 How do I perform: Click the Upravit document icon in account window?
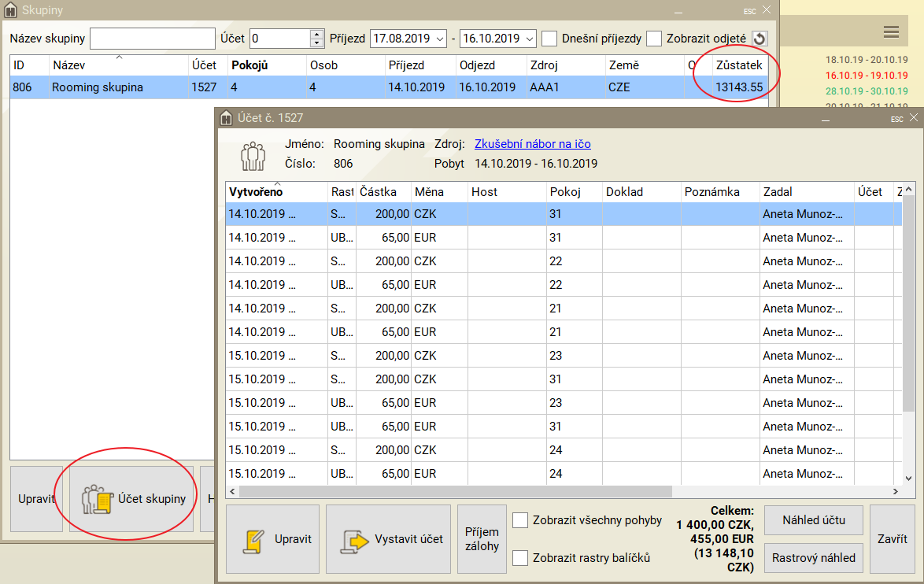point(253,540)
